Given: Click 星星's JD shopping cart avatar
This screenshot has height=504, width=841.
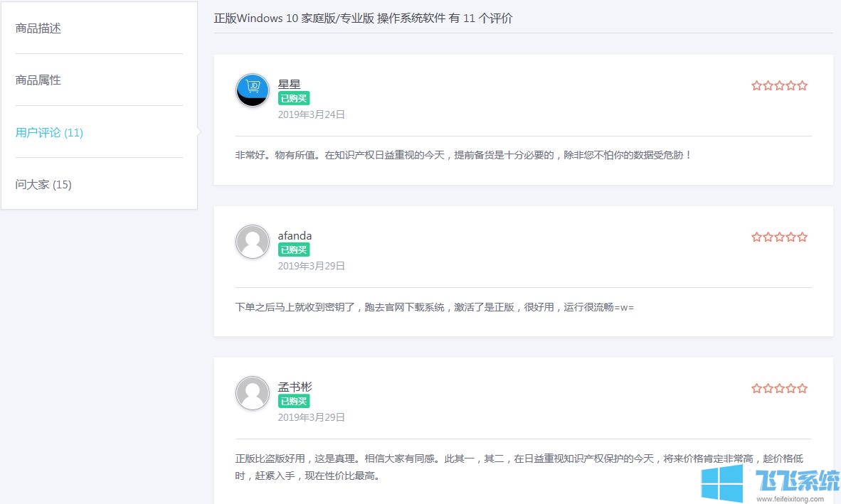Looking at the screenshot, I should (x=253, y=90).
